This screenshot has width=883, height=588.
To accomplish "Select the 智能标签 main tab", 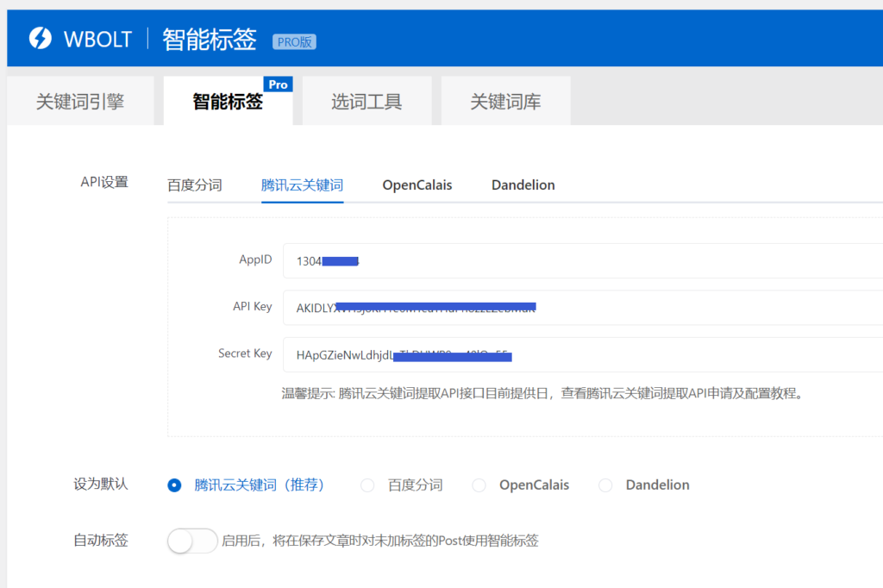I will point(228,101).
